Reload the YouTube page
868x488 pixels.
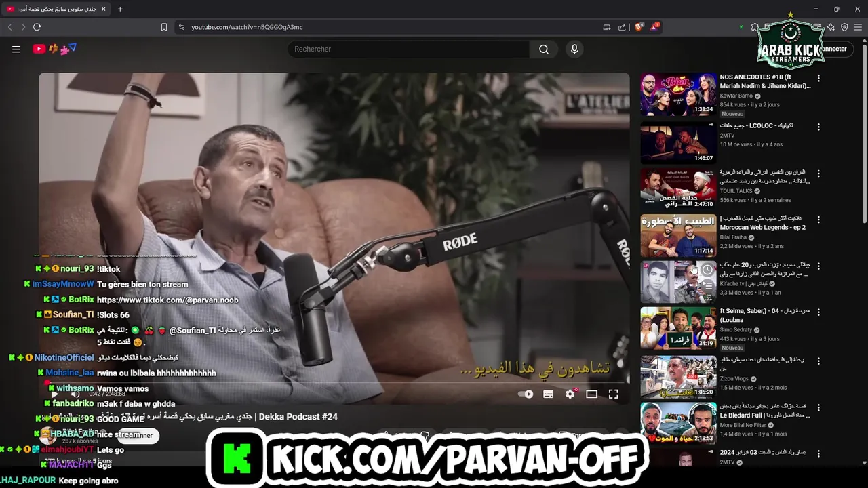37,27
